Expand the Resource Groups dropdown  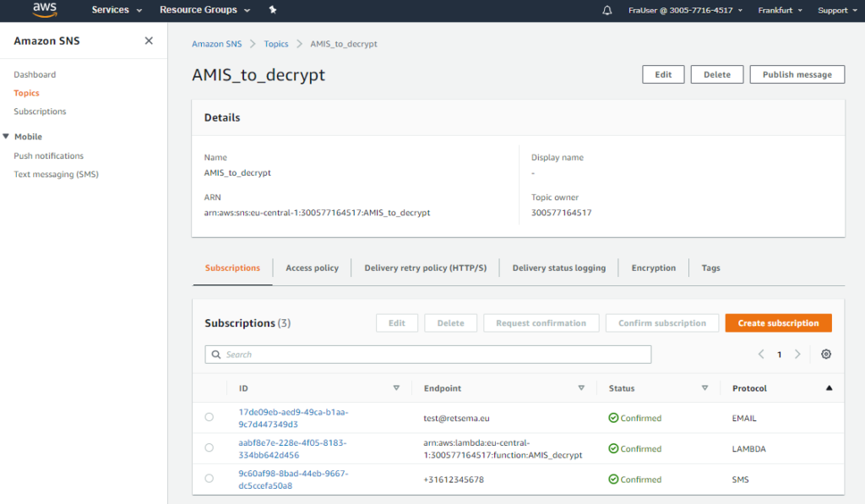204,10
